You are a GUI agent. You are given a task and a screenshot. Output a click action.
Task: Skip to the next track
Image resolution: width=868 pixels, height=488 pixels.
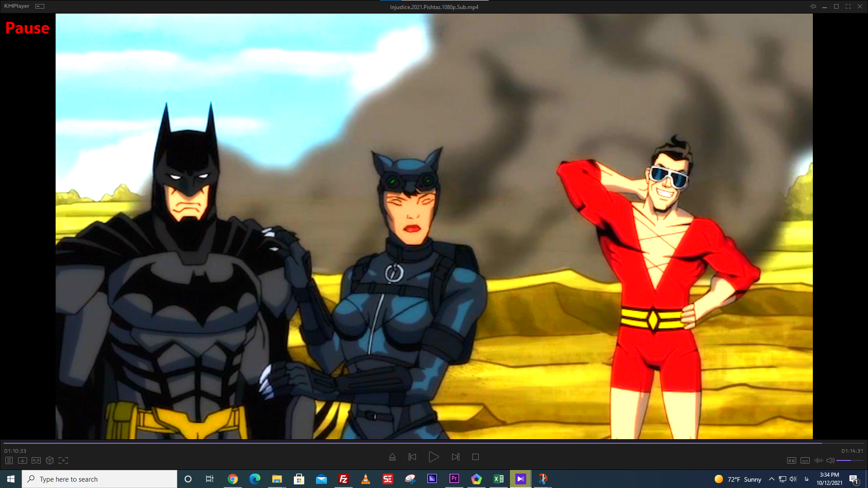coord(455,457)
